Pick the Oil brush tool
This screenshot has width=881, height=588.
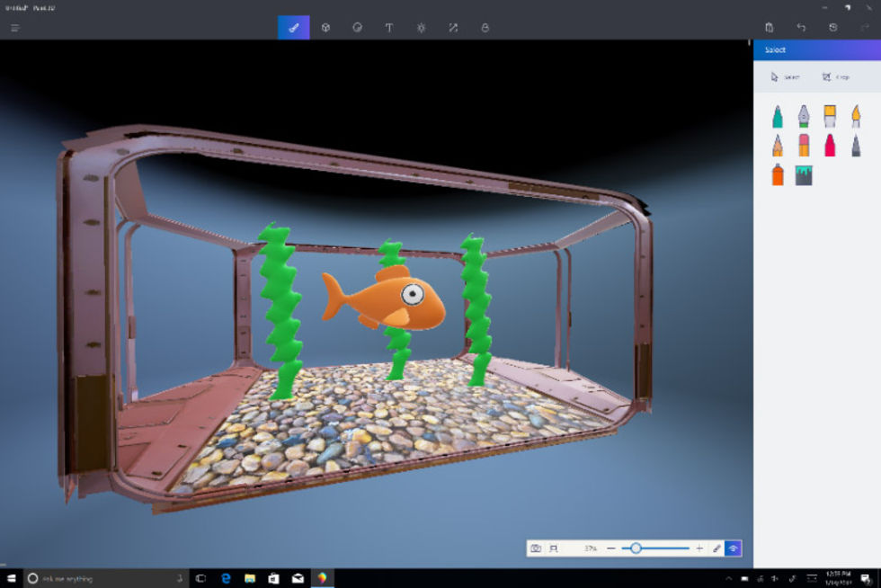coord(830,116)
